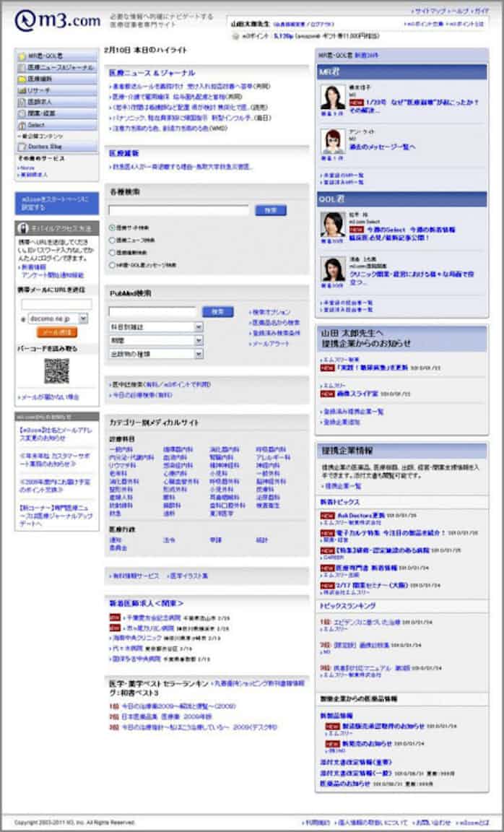The height and width of the screenshot is (832, 504).
Task: Select the 医療維新検索 radio button
Action: [112, 253]
